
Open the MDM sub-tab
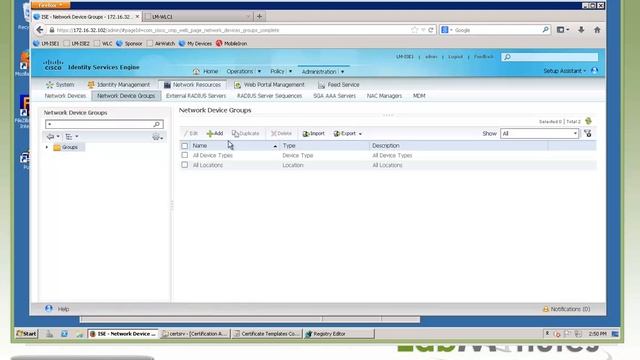click(419, 96)
